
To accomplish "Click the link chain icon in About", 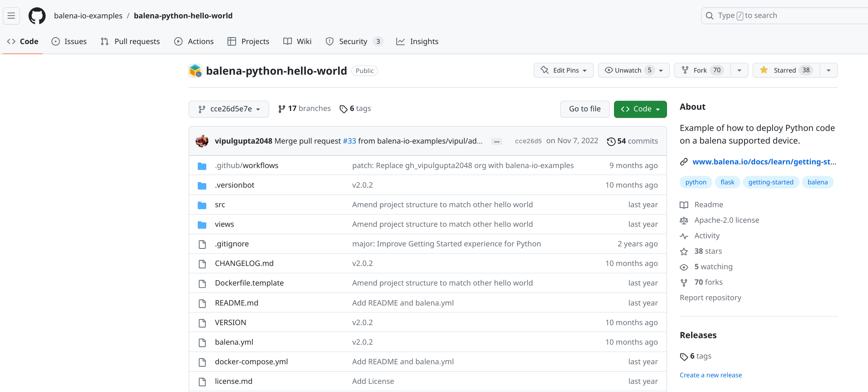I will [684, 162].
